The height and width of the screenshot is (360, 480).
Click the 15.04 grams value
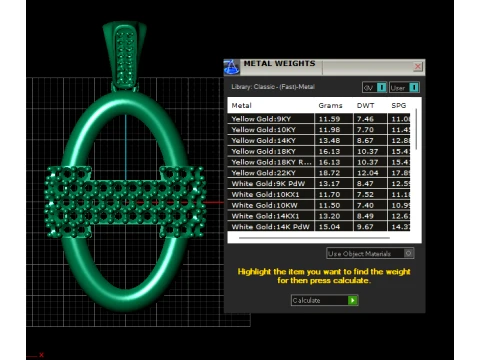click(x=329, y=227)
